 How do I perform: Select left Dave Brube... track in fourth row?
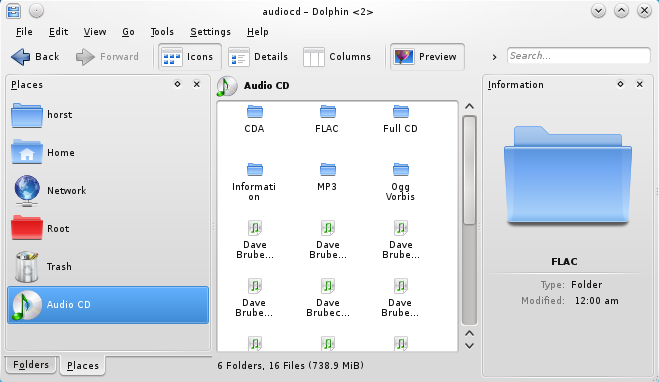coord(255,298)
